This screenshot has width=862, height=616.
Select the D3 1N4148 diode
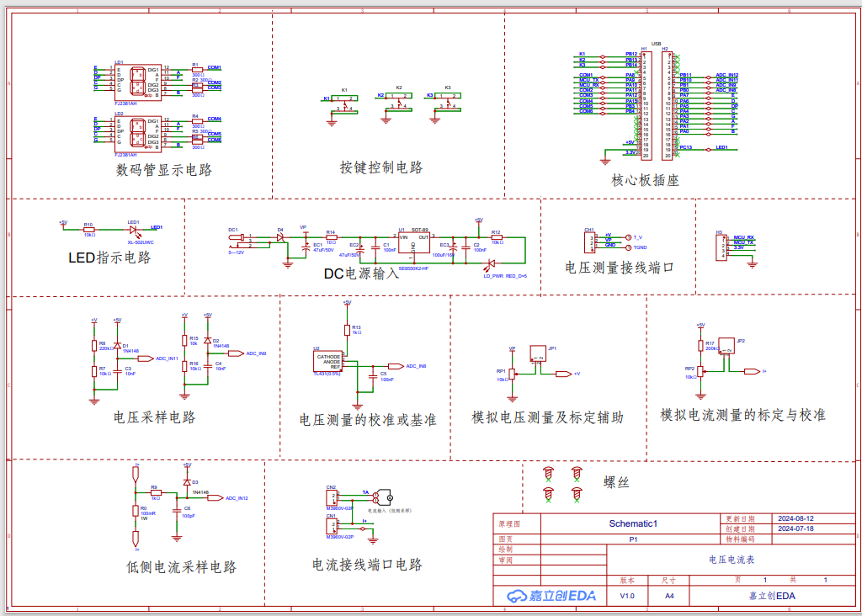point(187,482)
